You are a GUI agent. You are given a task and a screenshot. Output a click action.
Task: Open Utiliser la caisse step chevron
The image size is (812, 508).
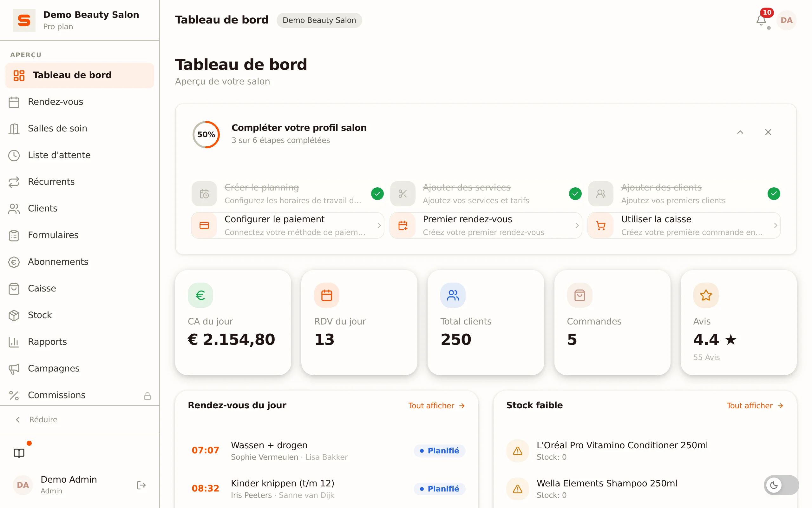pos(776,225)
